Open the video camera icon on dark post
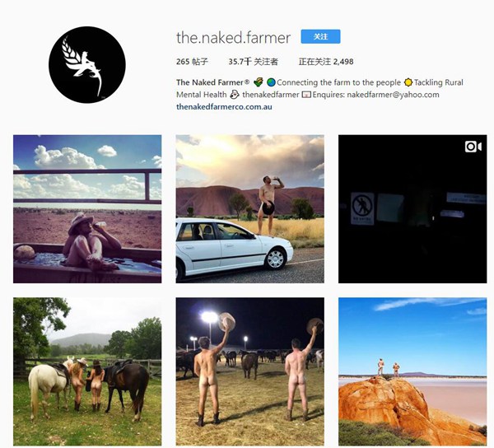This screenshot has height=448, width=494. click(x=473, y=147)
